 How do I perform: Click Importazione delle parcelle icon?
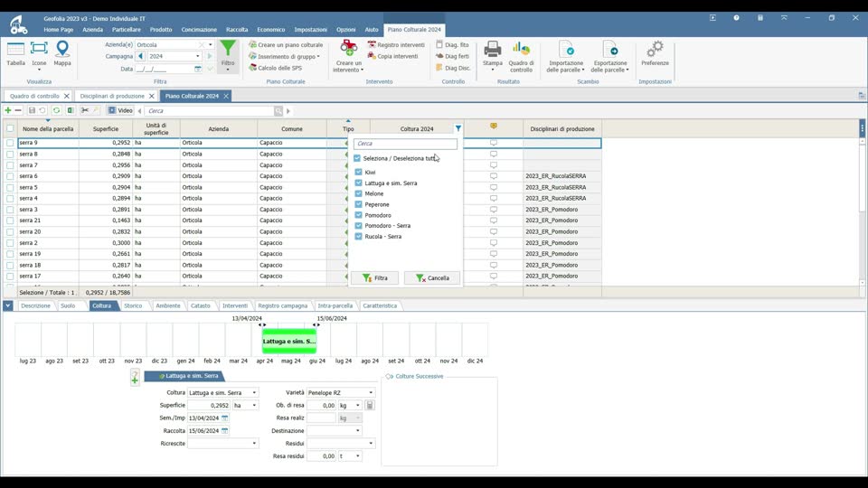pyautogui.click(x=566, y=49)
